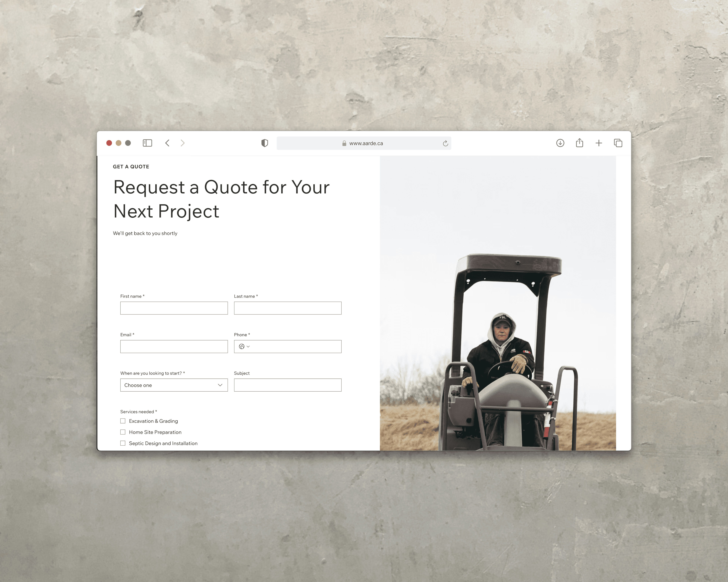Show the tab overview icon

coord(618,143)
